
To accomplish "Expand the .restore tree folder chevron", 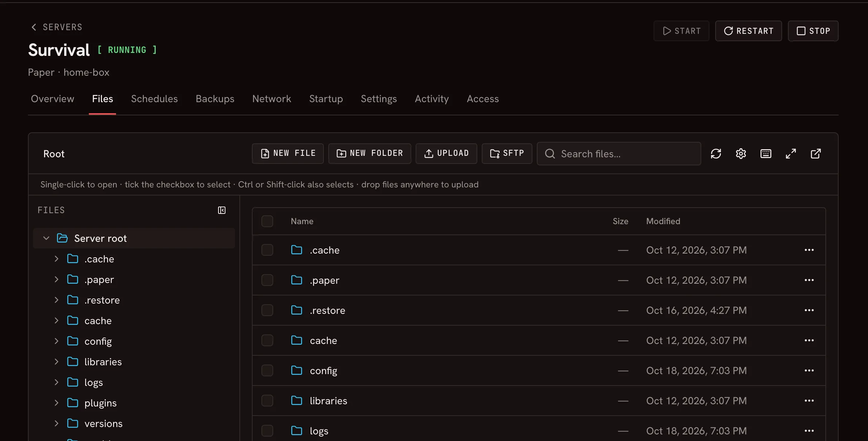I will point(57,300).
